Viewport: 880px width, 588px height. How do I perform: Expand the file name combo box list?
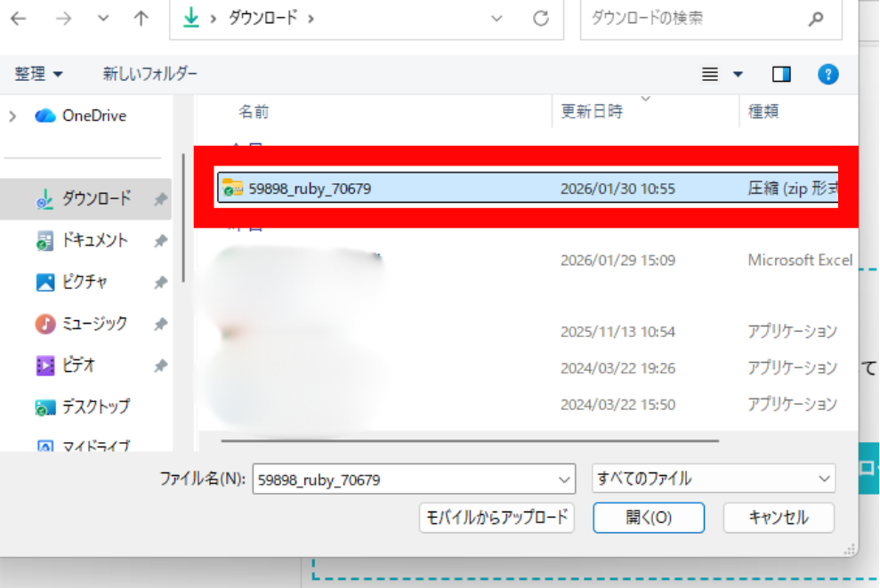[x=564, y=479]
